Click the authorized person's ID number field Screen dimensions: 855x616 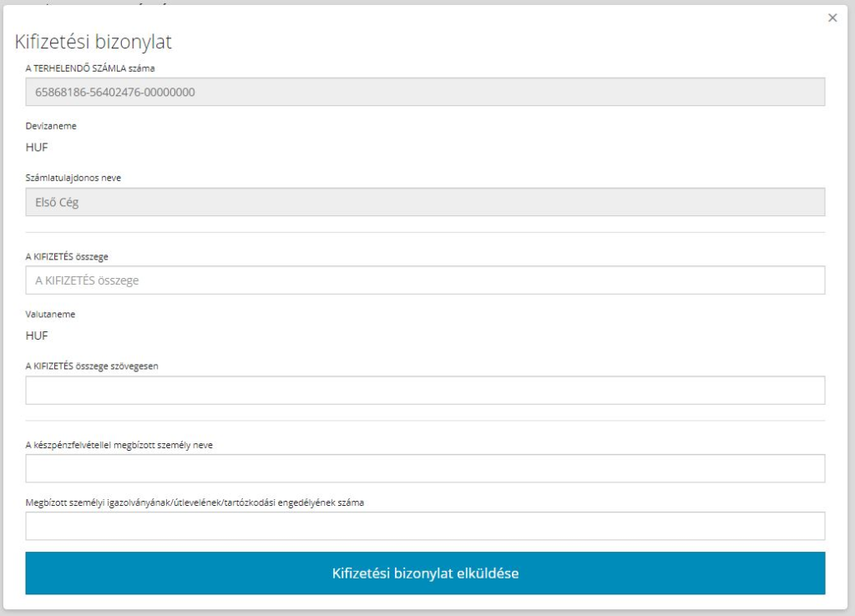pos(425,526)
